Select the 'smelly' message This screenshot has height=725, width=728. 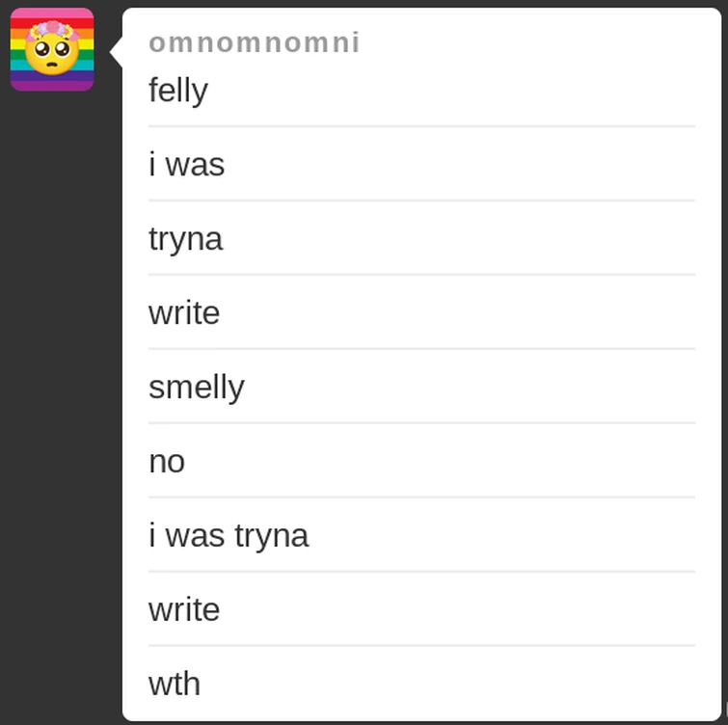(197, 387)
